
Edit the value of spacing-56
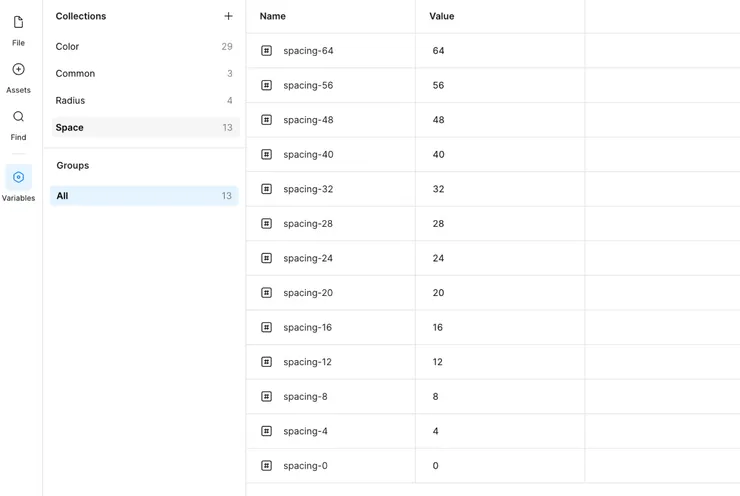[x=439, y=86]
